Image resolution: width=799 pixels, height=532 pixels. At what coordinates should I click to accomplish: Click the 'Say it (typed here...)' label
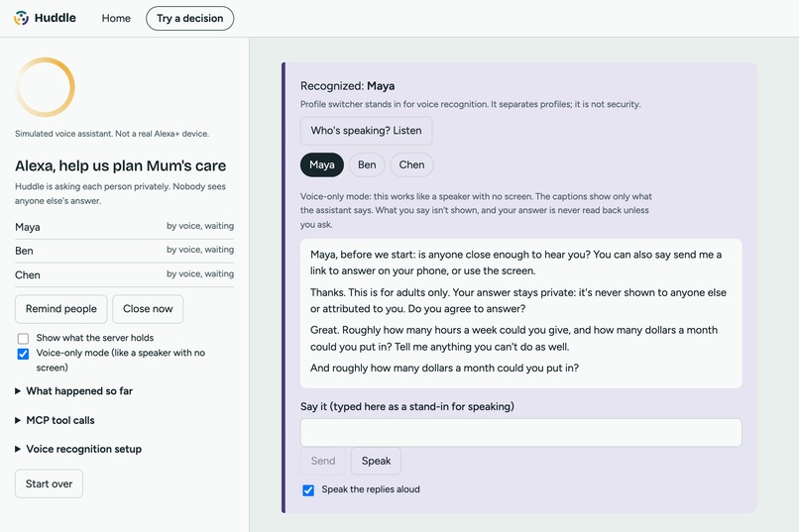tap(407, 407)
